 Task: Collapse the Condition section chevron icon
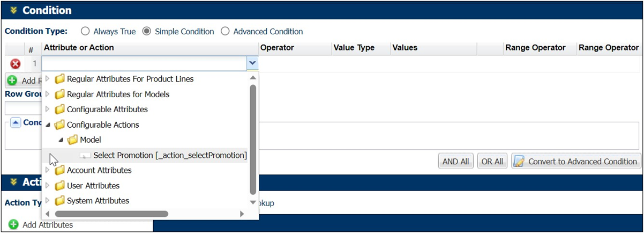pos(13,10)
